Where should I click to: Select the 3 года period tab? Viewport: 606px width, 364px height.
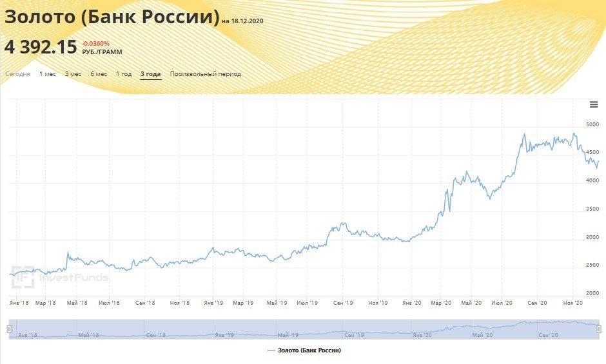[x=150, y=74]
